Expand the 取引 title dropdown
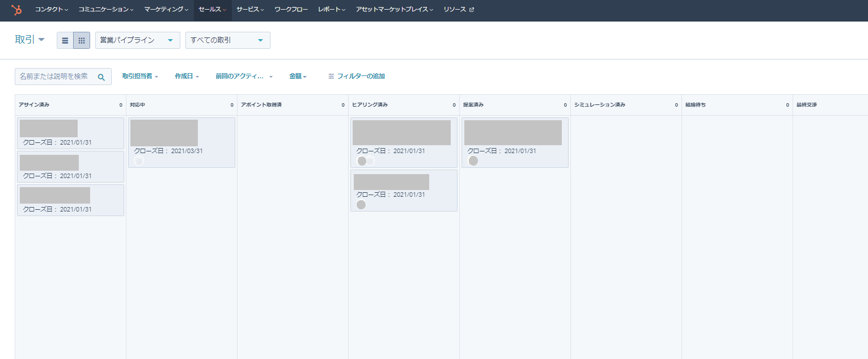868x359 pixels. click(x=29, y=40)
